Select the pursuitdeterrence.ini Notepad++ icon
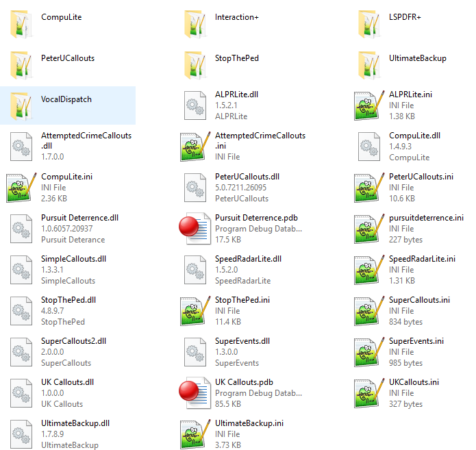The height and width of the screenshot is (450, 476). [x=369, y=229]
